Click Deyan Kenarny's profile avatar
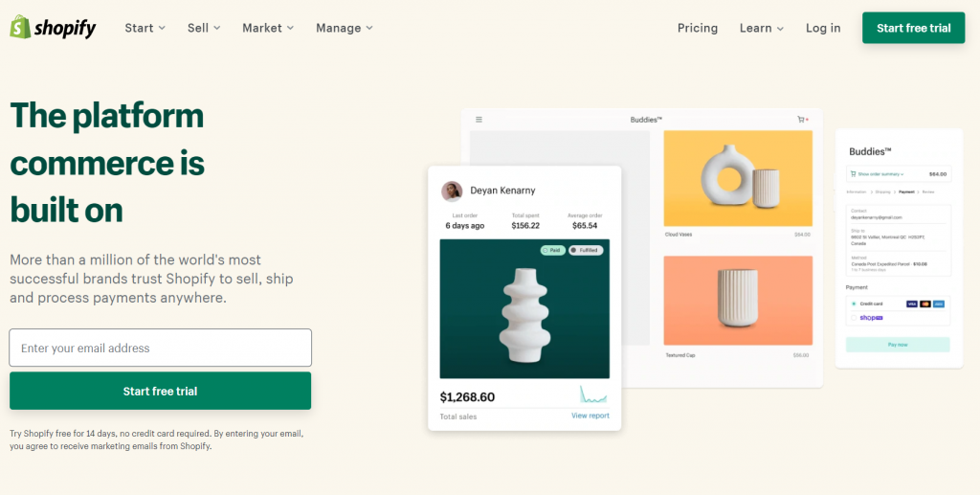Screen dimensions: 980x495 452,191
